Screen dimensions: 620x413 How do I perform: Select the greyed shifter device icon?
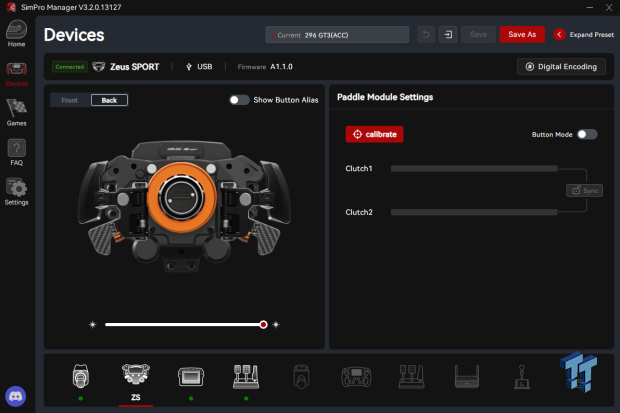click(x=522, y=377)
